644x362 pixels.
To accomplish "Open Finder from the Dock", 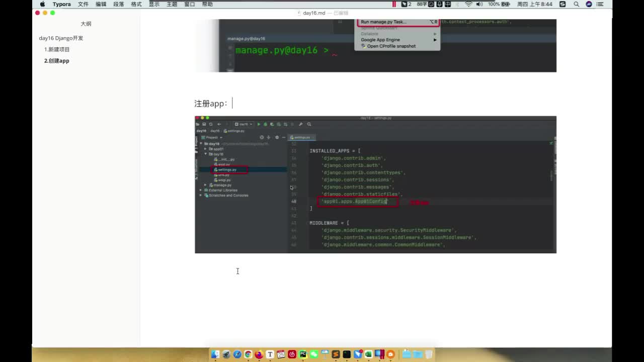I will click(x=215, y=354).
